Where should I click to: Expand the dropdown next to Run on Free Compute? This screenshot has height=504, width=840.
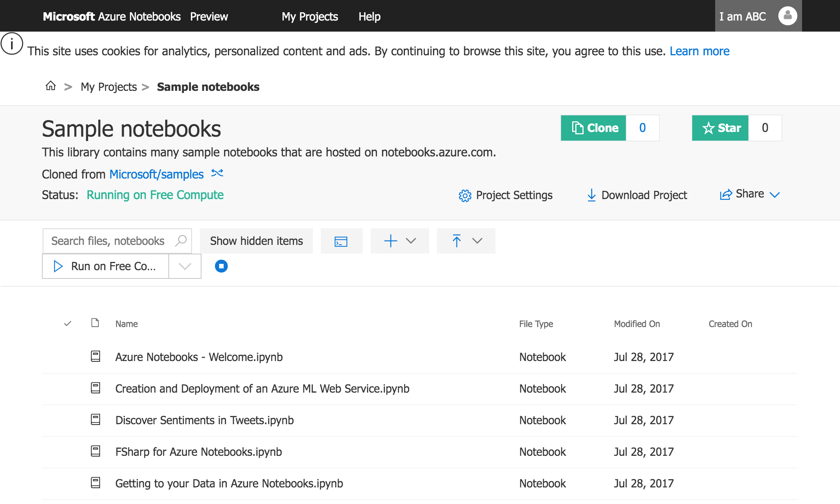point(184,266)
